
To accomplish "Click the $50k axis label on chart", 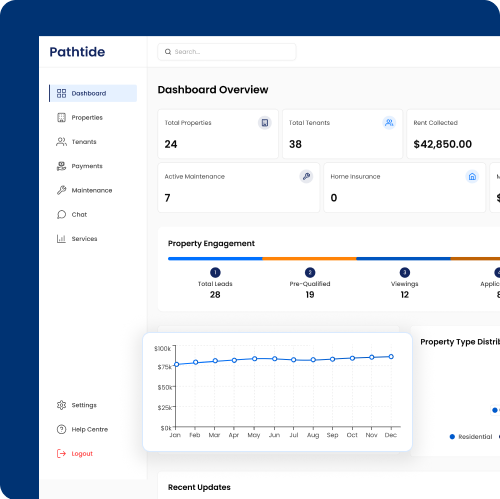I will click(x=165, y=387).
